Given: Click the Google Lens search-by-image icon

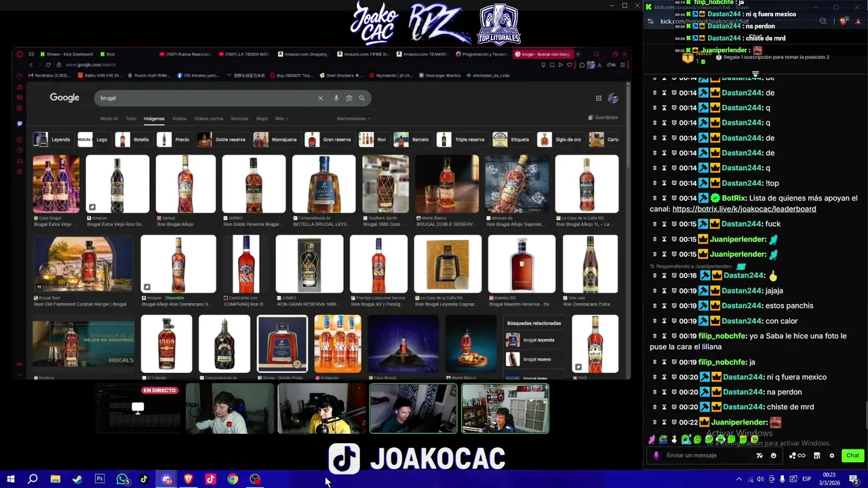Looking at the screenshot, I should [349, 98].
